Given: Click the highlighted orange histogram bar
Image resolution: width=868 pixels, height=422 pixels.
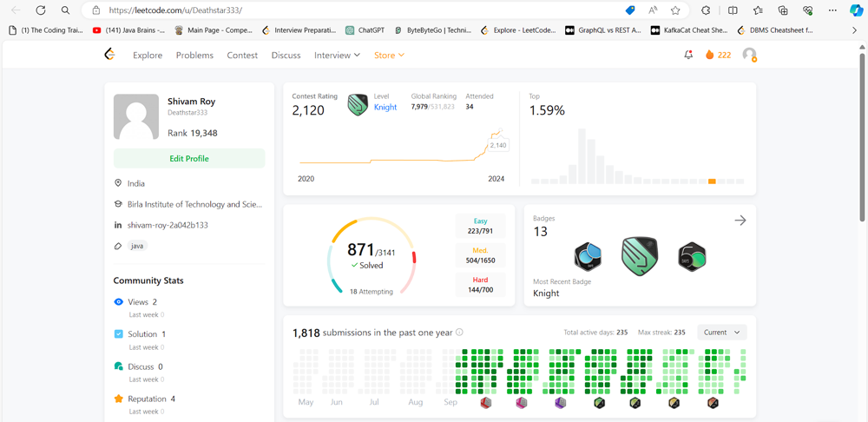Looking at the screenshot, I should 712,181.
